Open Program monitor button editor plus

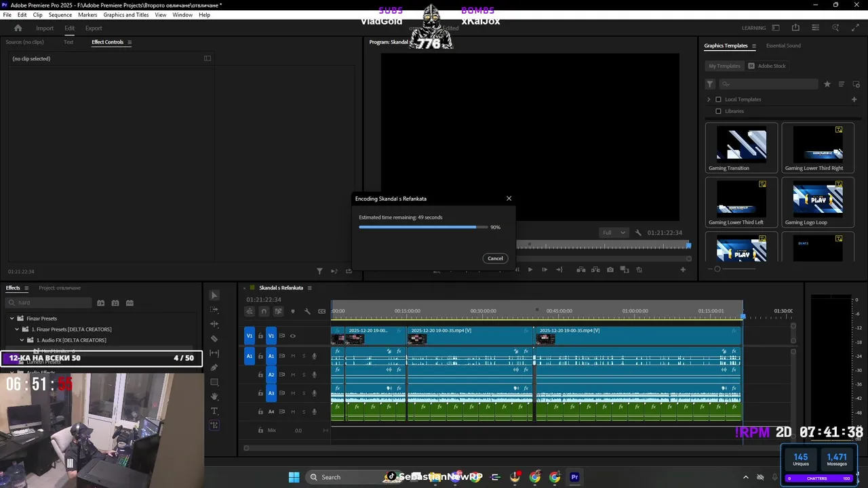(x=683, y=270)
